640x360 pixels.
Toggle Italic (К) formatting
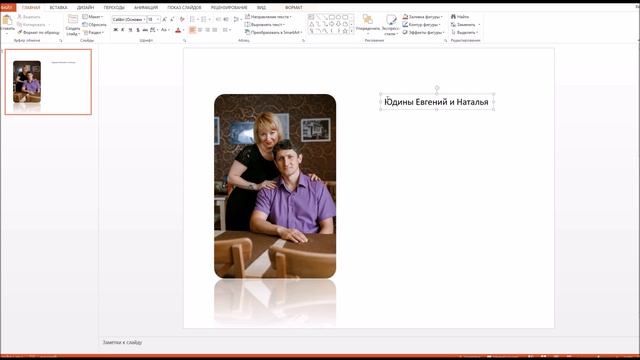tap(122, 30)
